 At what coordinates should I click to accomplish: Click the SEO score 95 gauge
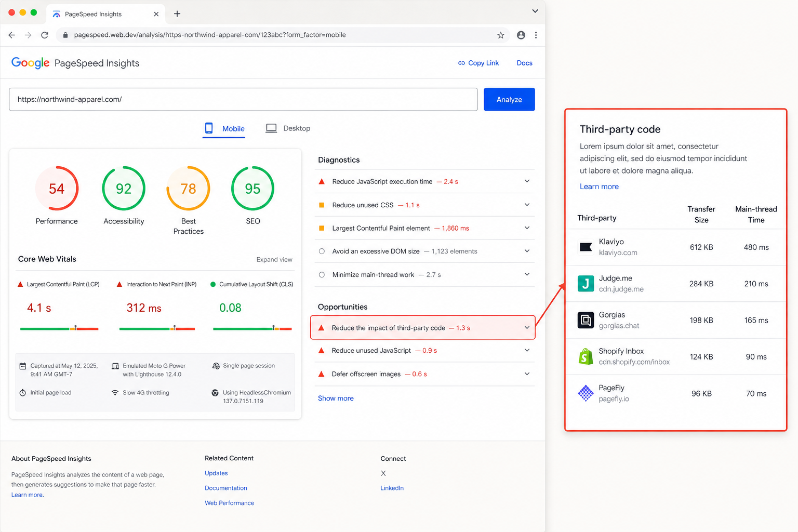point(252,188)
